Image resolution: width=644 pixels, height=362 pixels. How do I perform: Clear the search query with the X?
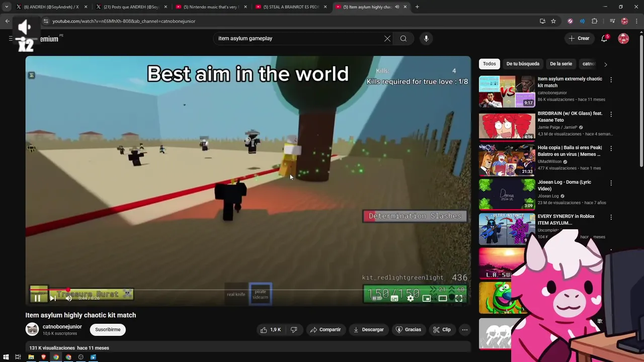387,39
